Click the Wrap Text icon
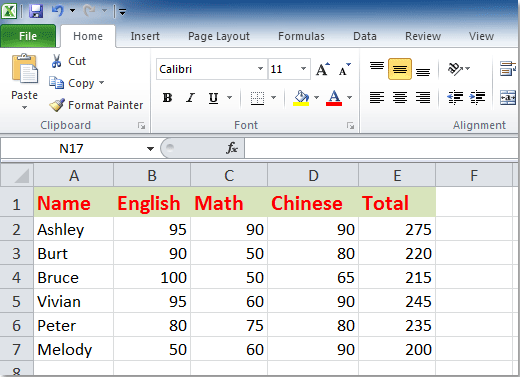 point(508,69)
